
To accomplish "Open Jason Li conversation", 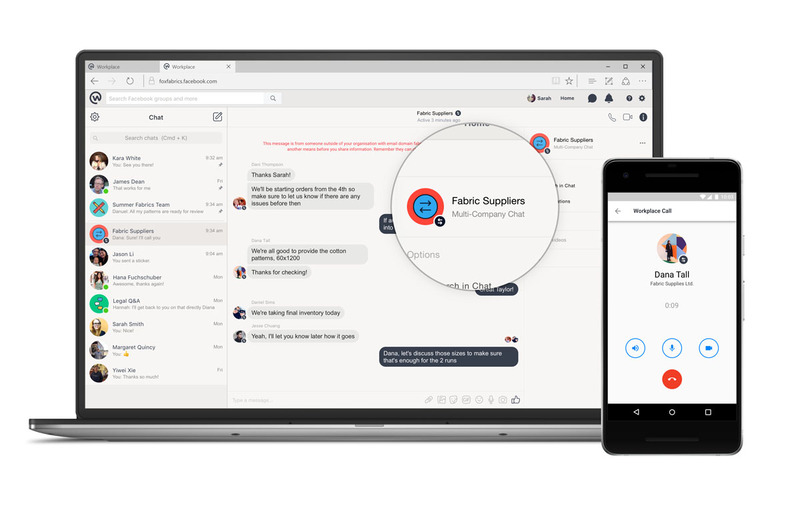I will click(x=156, y=257).
